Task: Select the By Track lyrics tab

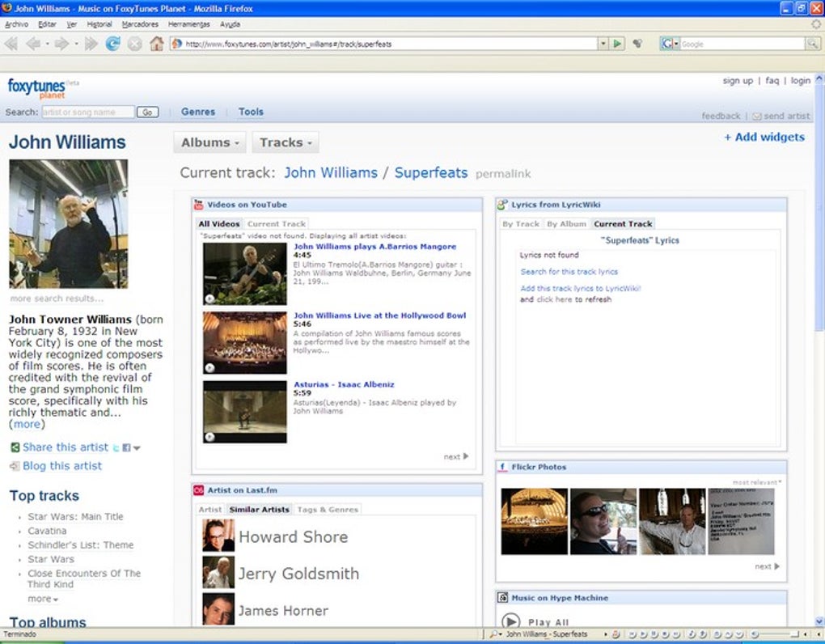Action: [x=521, y=223]
